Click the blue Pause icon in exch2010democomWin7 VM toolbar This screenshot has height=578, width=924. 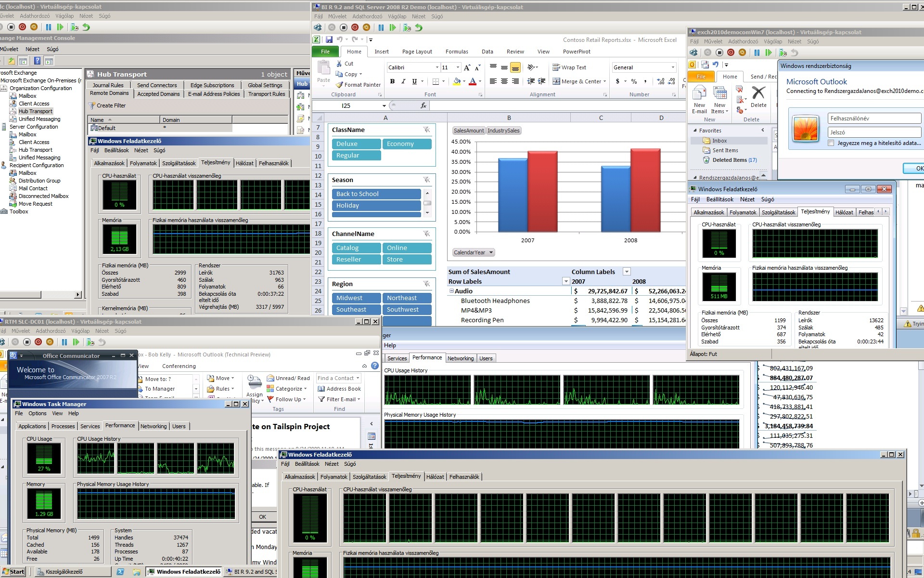(x=757, y=53)
